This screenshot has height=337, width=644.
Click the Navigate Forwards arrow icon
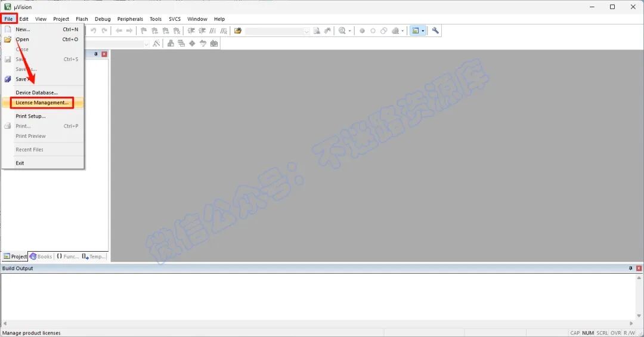pos(129,31)
